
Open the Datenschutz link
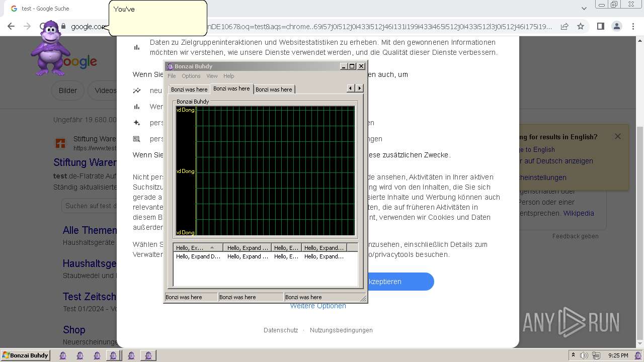(281, 330)
